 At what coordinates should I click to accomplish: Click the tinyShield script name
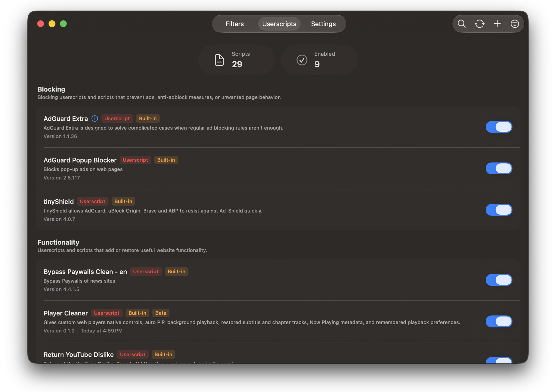tap(59, 201)
